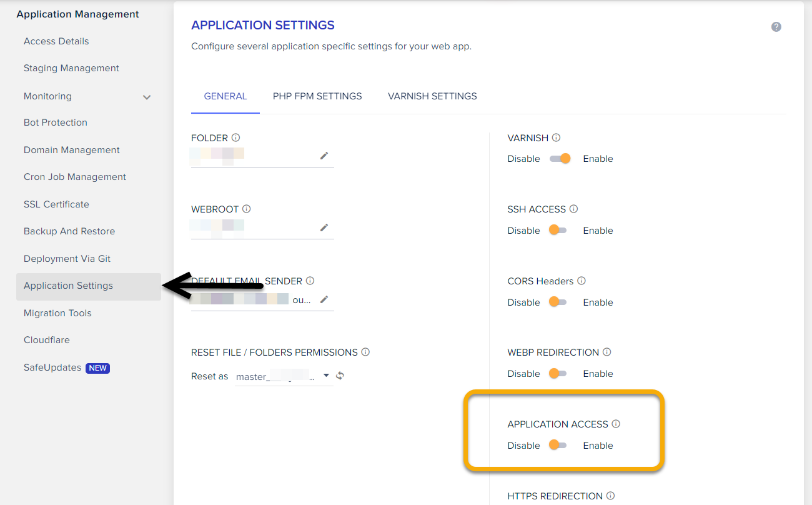812x505 pixels.
Task: Switch to the Varnish Settings tab
Action: pos(432,96)
